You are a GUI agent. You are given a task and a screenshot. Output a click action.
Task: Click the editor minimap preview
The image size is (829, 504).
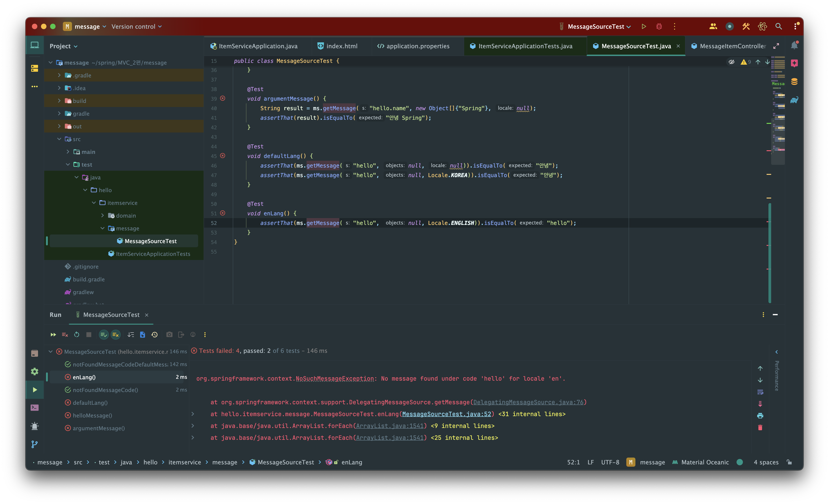778,111
